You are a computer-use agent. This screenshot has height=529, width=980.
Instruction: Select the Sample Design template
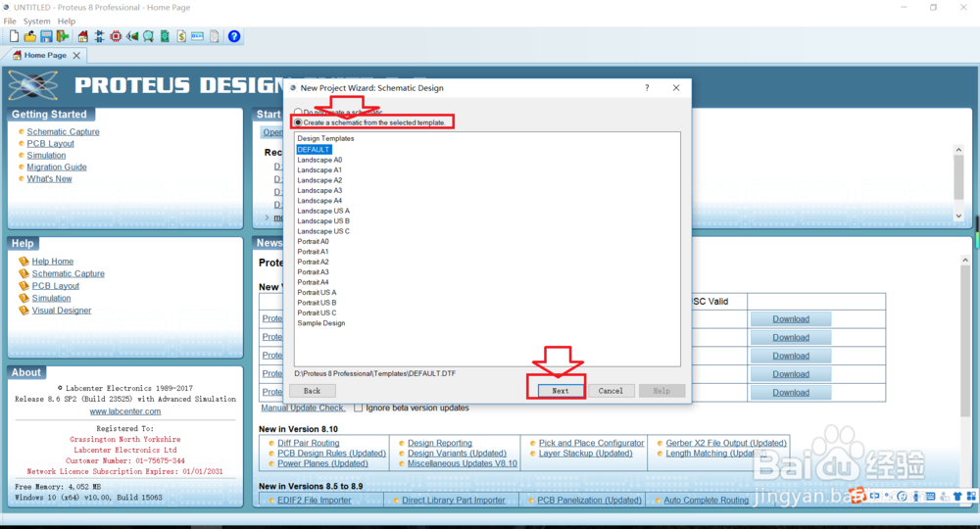point(320,323)
